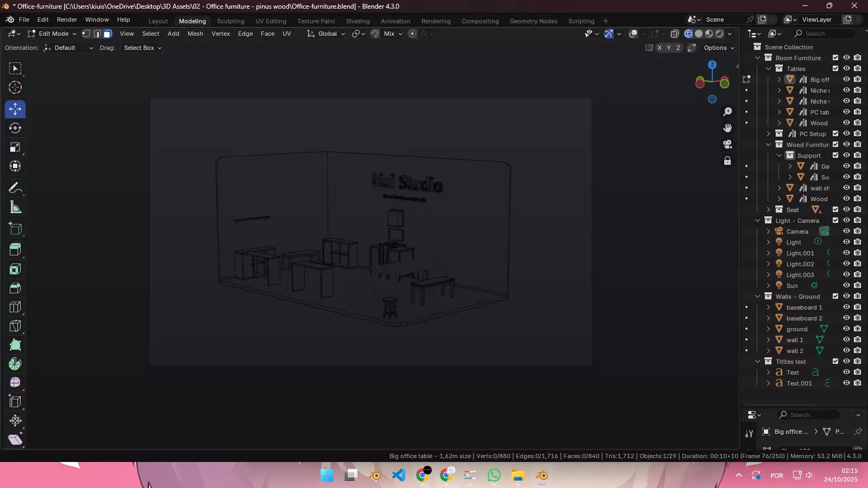This screenshot has width=868, height=488.
Task: Select the Select Box tool
Action: point(15,68)
